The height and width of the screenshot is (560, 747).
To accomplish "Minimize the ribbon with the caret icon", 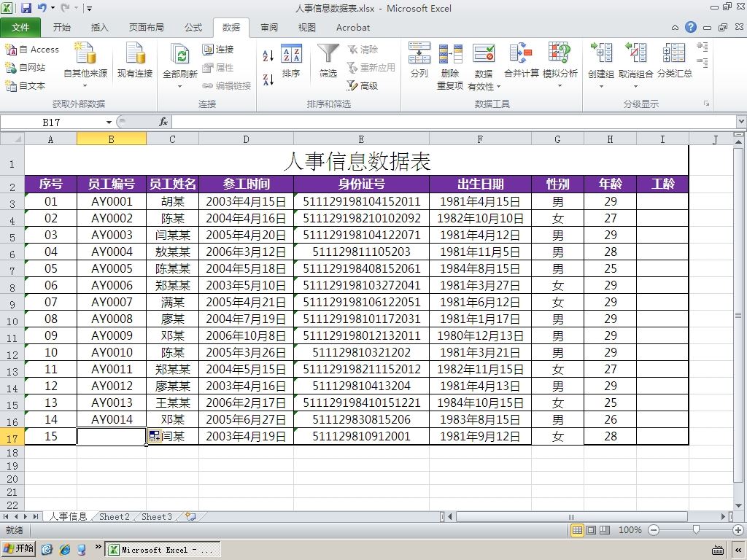I will click(675, 28).
